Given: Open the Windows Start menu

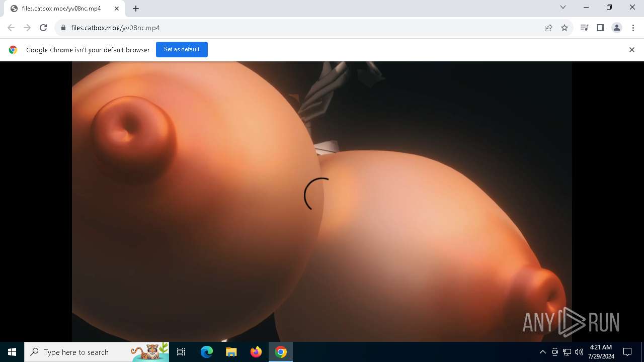Looking at the screenshot, I should (x=12, y=352).
